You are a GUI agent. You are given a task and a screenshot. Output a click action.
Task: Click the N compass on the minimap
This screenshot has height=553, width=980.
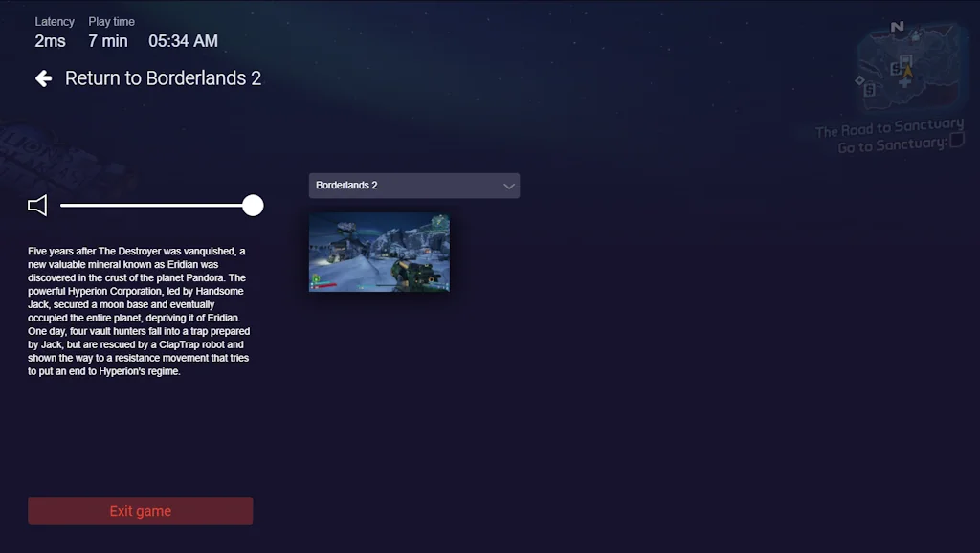pyautogui.click(x=897, y=27)
